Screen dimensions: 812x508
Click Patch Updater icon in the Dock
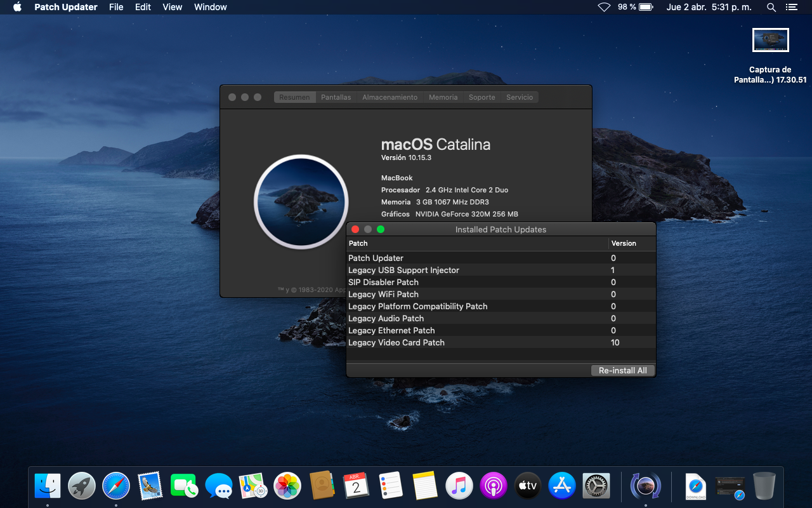(x=646, y=486)
